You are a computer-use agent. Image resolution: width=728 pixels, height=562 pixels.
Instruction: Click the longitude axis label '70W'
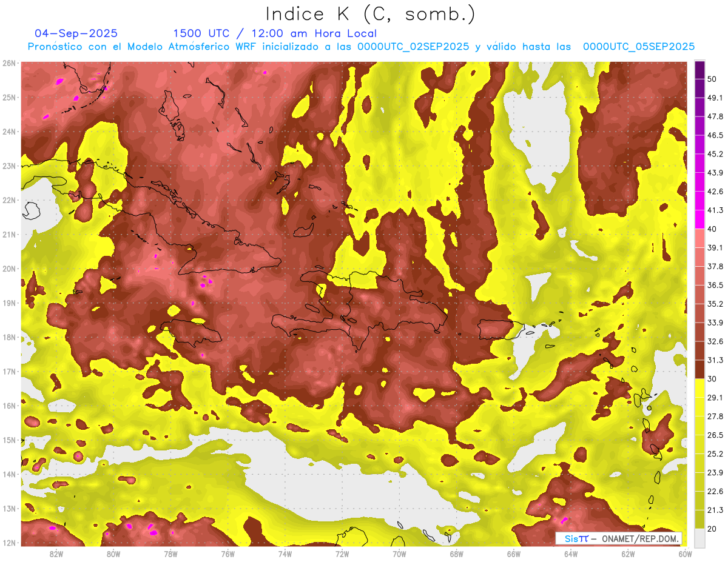click(399, 554)
